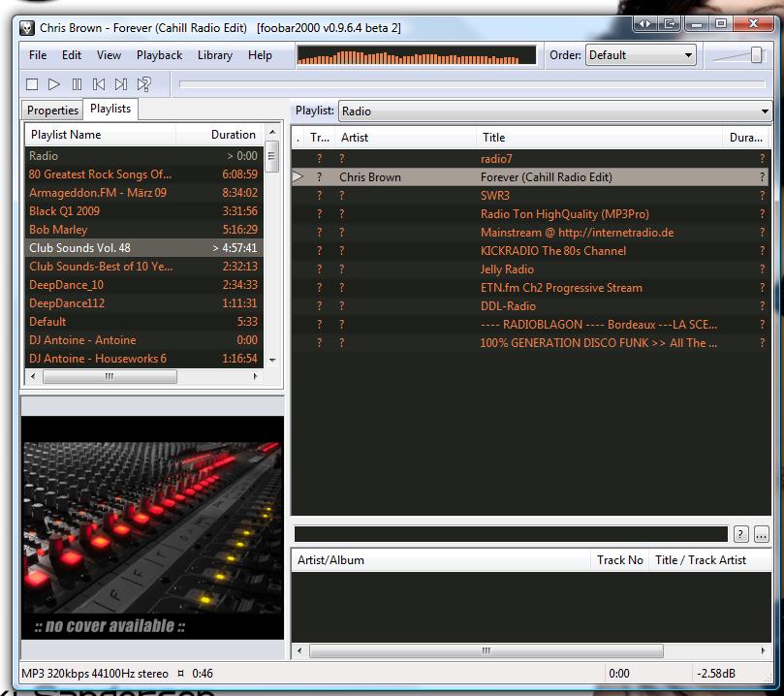Image resolution: width=784 pixels, height=696 pixels.
Task: Click the Play button in toolbar
Action: pyautogui.click(x=54, y=84)
